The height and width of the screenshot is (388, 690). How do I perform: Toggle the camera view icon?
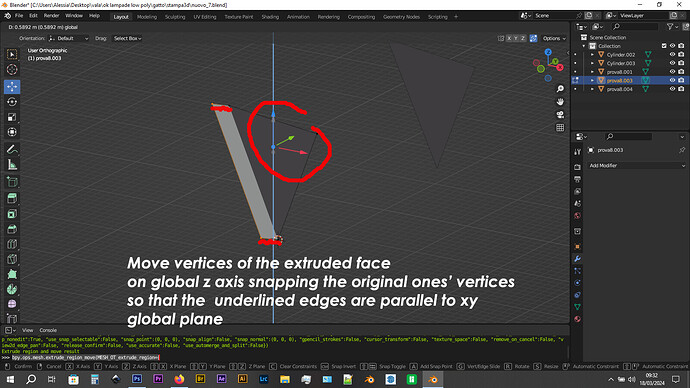tap(560, 114)
